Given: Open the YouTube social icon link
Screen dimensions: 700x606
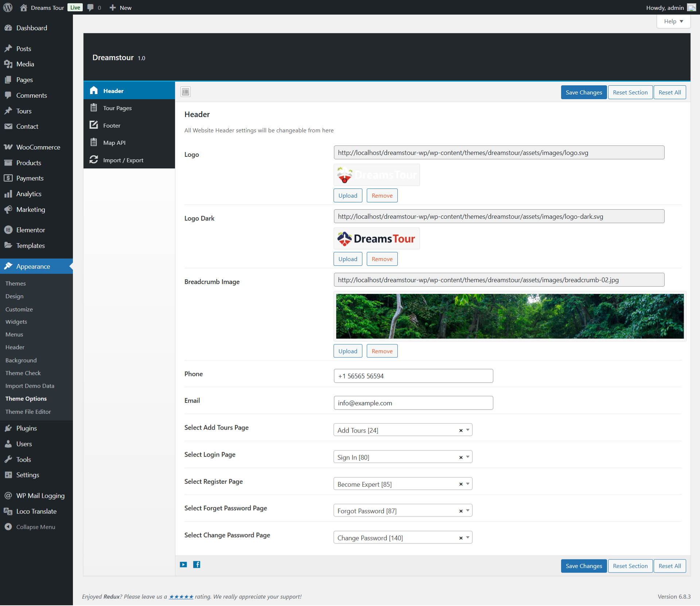Looking at the screenshot, I should [x=183, y=564].
